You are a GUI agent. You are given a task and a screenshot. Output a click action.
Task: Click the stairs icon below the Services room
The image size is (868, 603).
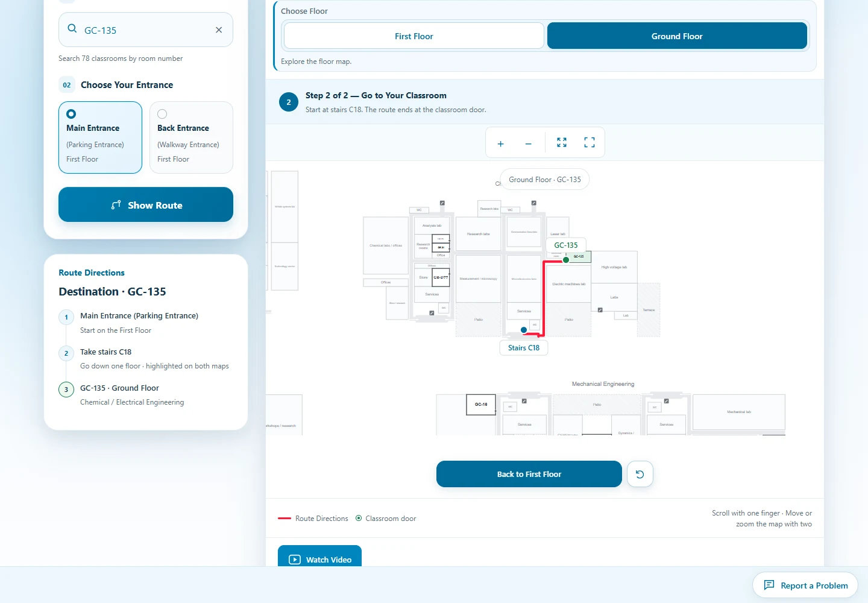pos(432,313)
